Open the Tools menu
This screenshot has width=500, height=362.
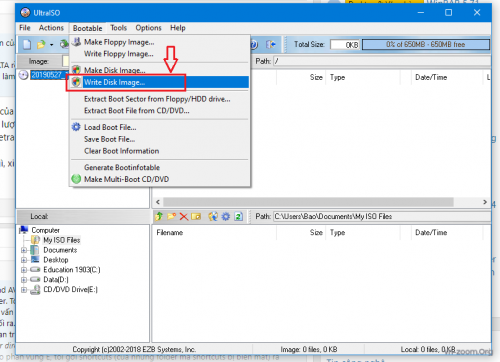coord(118,28)
